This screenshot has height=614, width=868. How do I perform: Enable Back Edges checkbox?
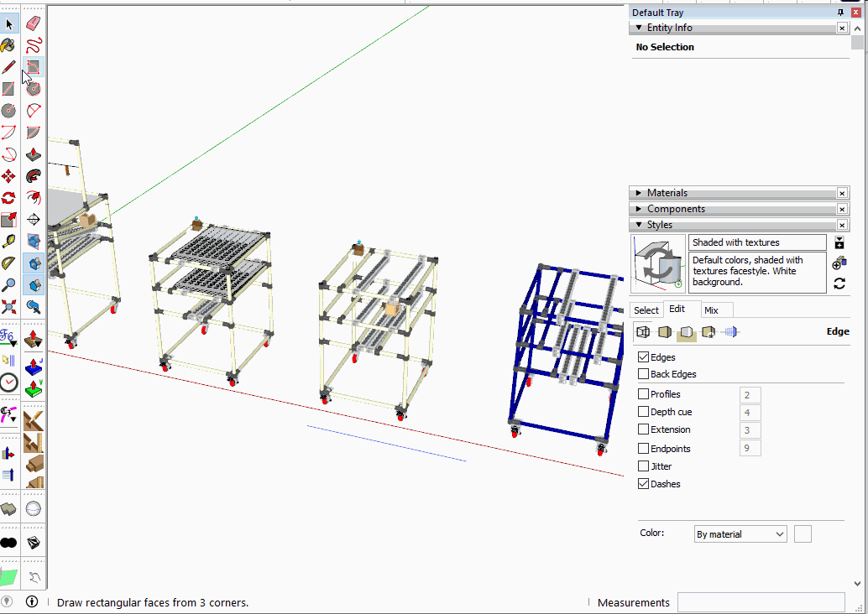pyautogui.click(x=643, y=374)
